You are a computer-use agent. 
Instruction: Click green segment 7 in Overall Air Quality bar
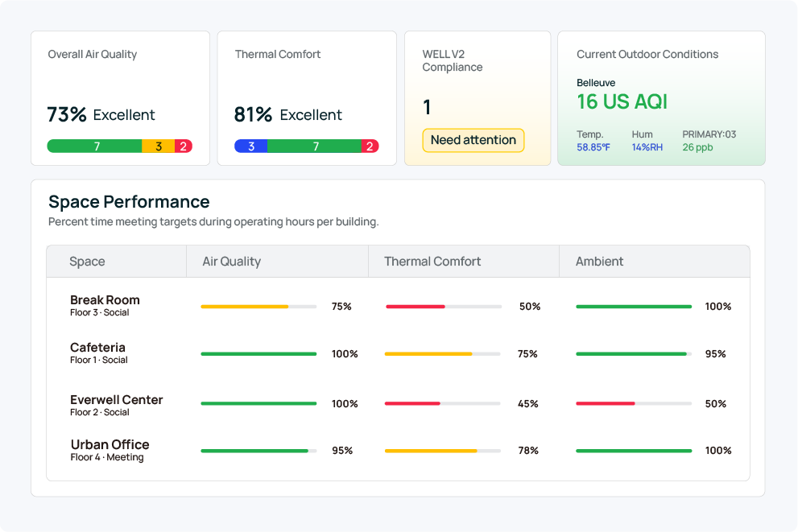(x=95, y=146)
